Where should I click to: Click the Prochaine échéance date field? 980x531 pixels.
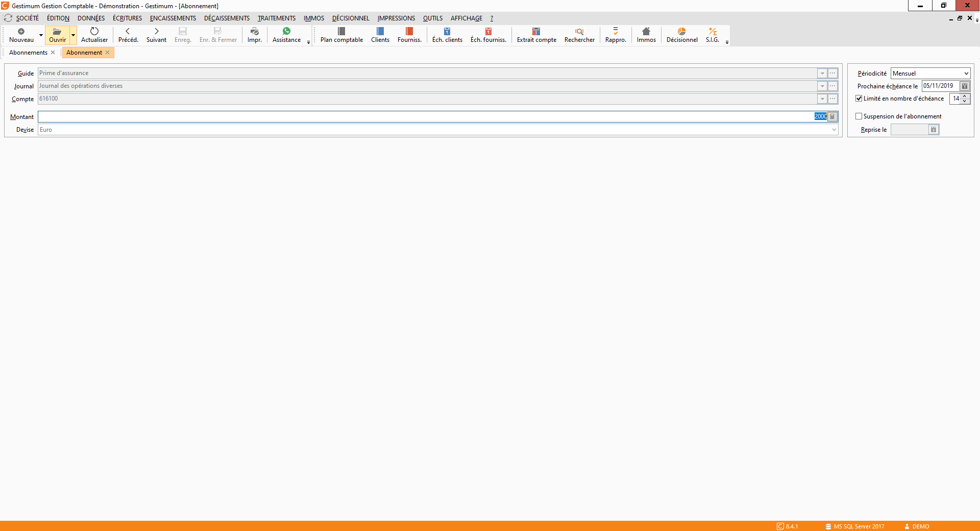pyautogui.click(x=941, y=86)
